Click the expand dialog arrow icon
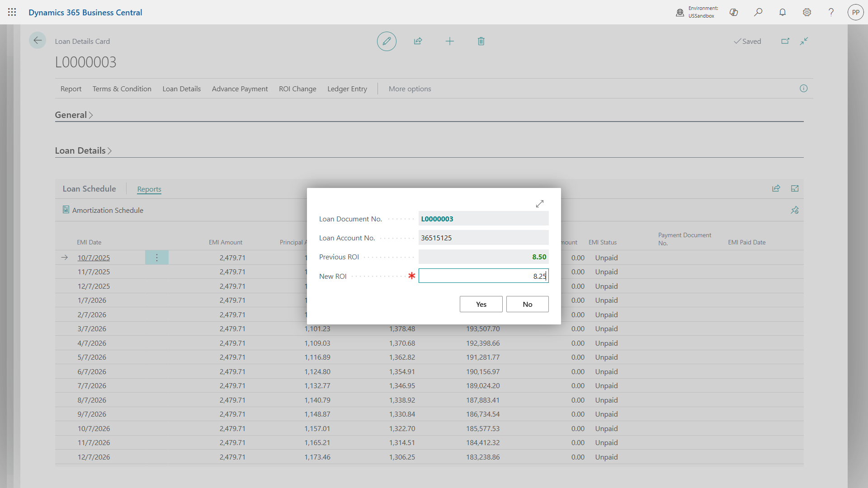 tap(540, 204)
